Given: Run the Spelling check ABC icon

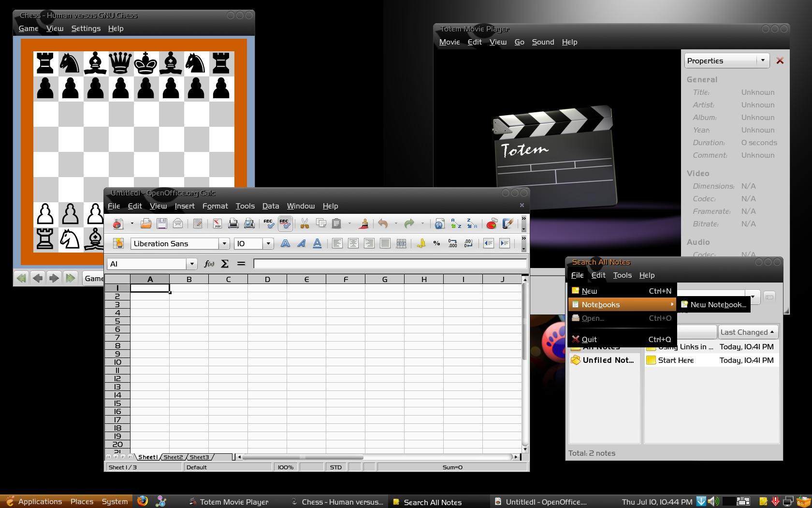Looking at the screenshot, I should 269,224.
